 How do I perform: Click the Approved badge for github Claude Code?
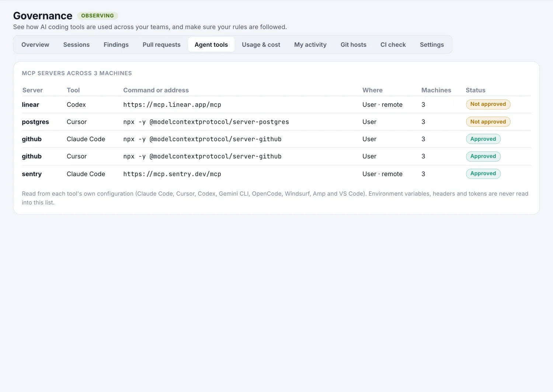pyautogui.click(x=483, y=139)
